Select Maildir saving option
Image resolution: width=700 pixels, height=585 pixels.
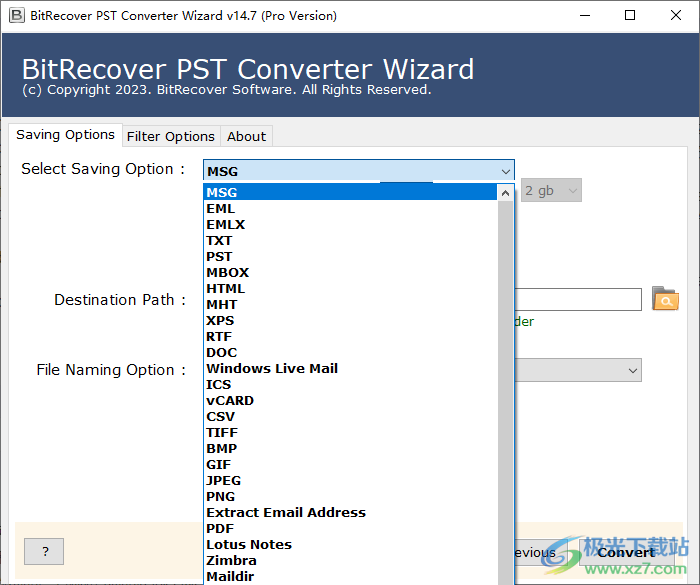pyautogui.click(x=351, y=577)
